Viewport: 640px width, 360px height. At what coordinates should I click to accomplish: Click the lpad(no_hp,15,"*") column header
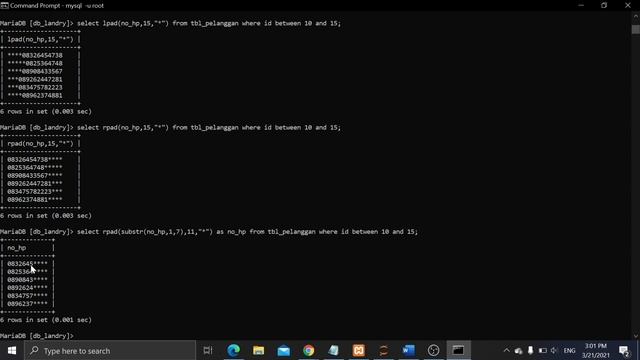click(40, 39)
